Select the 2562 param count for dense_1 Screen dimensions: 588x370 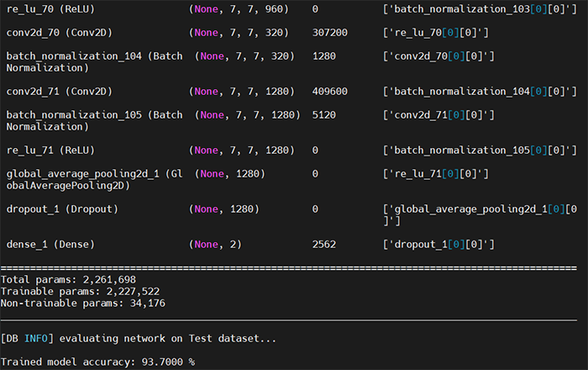[x=323, y=244]
